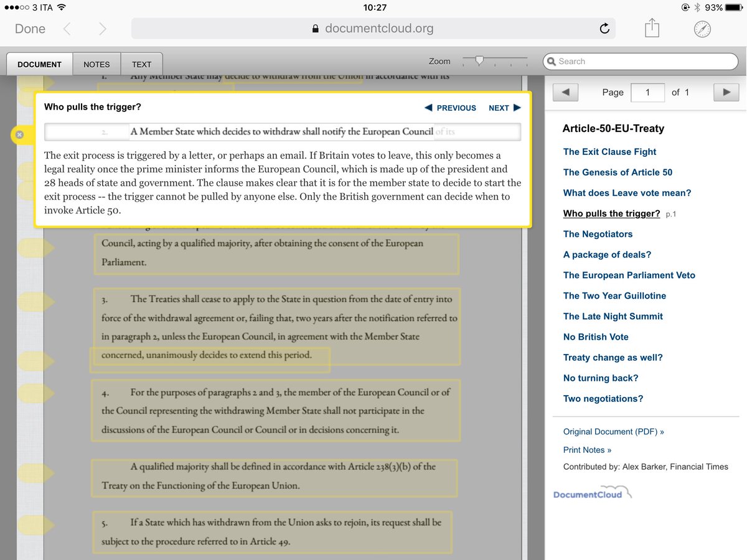The width and height of the screenshot is (747, 560).
Task: Click the page number input box
Action: pyautogui.click(x=647, y=92)
